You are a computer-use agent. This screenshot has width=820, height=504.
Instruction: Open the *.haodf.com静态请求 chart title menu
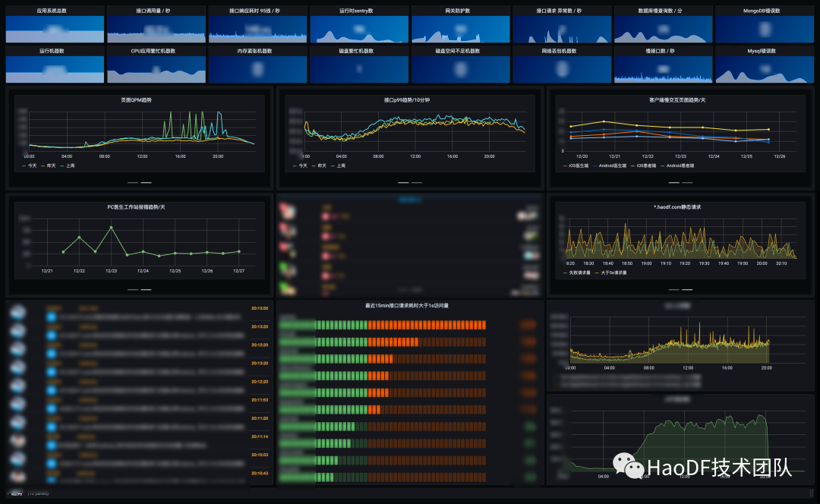(x=677, y=207)
